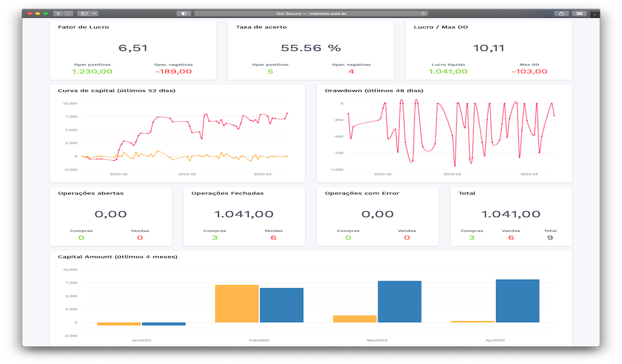Click the orange Mar/2023 bar
Viewport: 622px width, 364px height.
355,319
